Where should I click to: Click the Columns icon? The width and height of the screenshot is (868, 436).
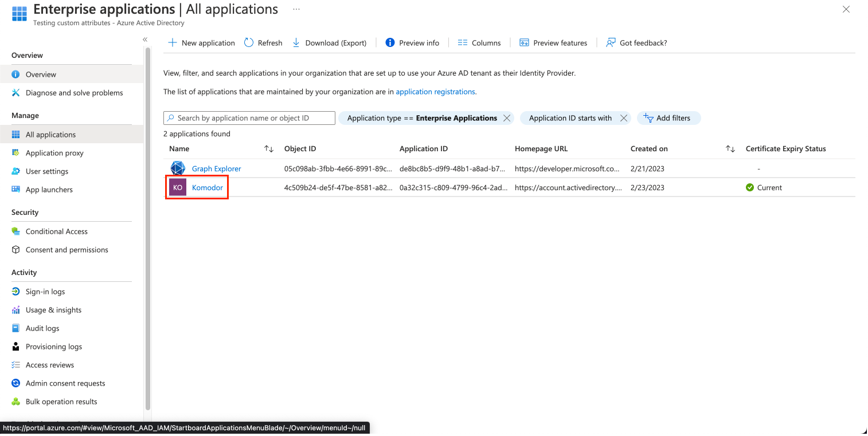click(463, 42)
